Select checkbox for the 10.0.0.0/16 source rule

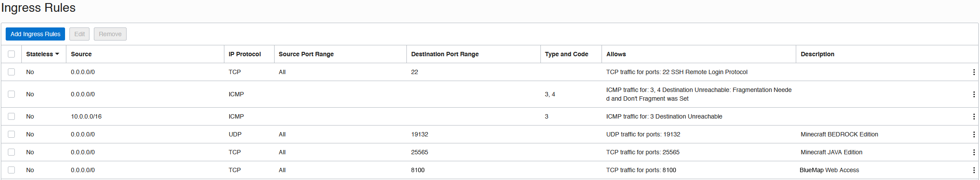point(11,116)
